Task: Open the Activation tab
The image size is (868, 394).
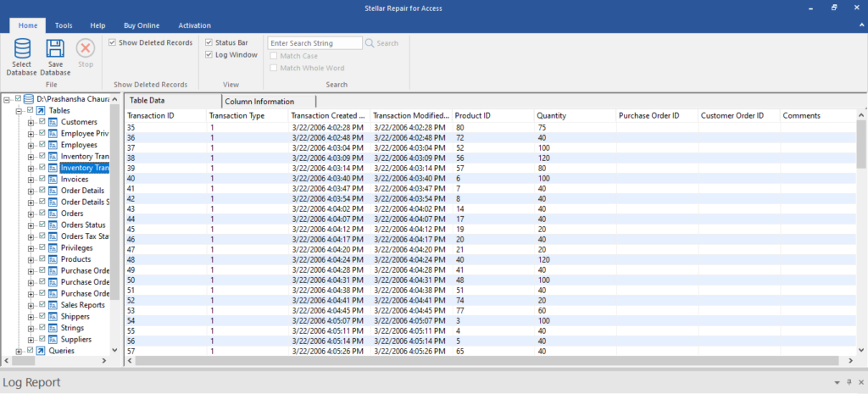Action: [194, 25]
